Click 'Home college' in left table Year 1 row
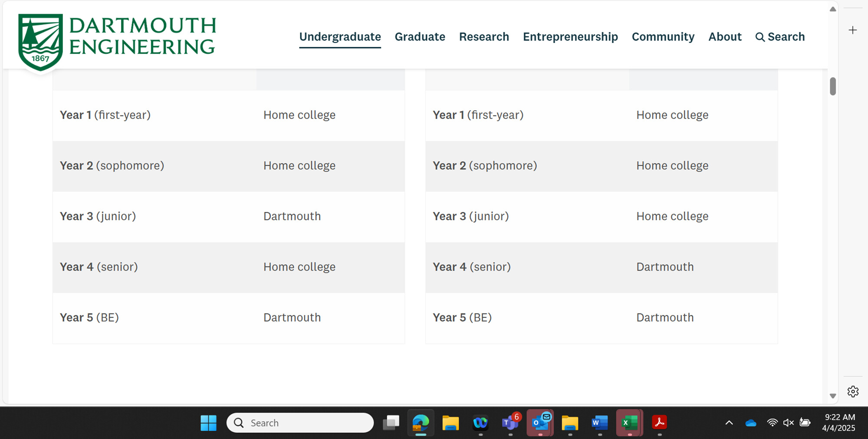Screen dimensions: 868x439 pos(299,115)
